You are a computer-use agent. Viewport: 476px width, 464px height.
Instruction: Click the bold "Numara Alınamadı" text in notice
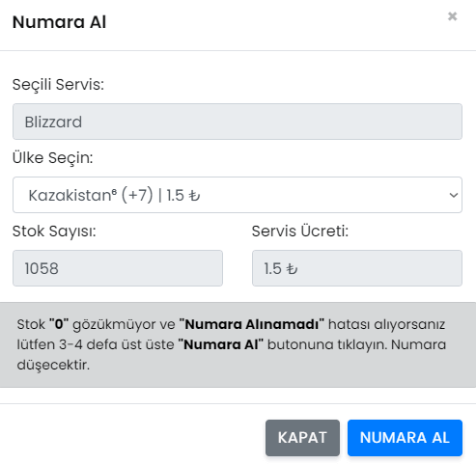click(x=252, y=324)
